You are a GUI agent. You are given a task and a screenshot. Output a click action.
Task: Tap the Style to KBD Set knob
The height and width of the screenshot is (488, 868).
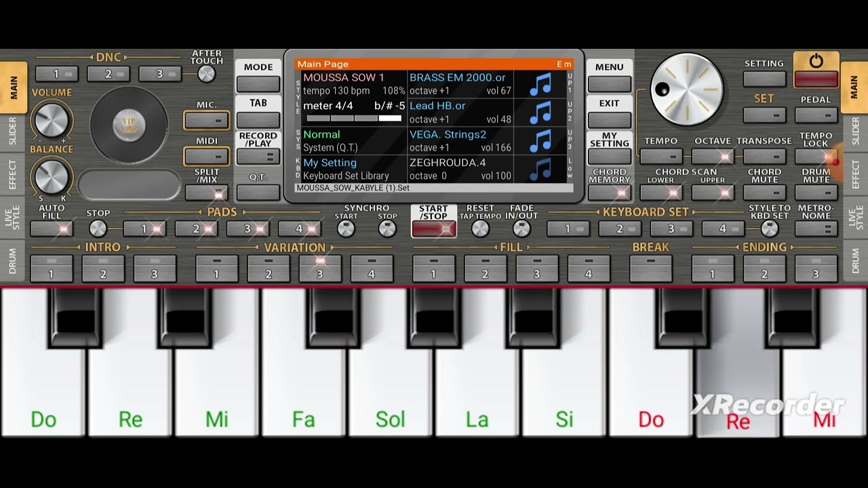(769, 228)
